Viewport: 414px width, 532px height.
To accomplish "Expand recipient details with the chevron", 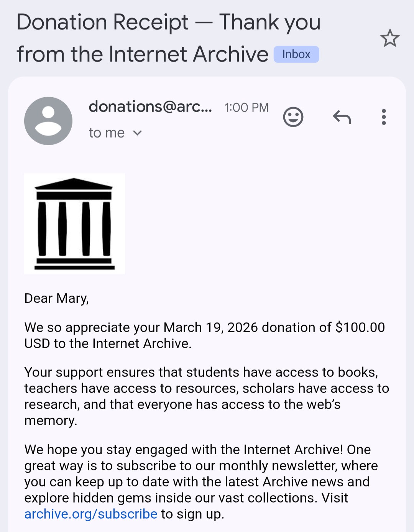I will click(137, 133).
